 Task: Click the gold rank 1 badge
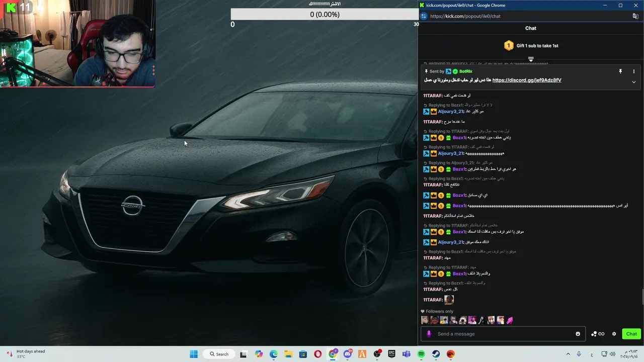click(509, 45)
